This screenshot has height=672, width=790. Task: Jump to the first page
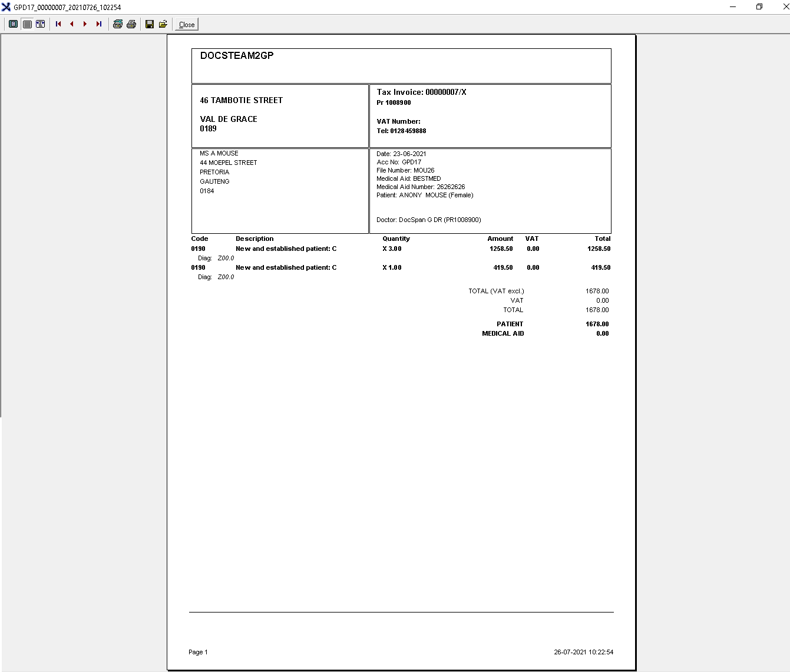point(58,24)
